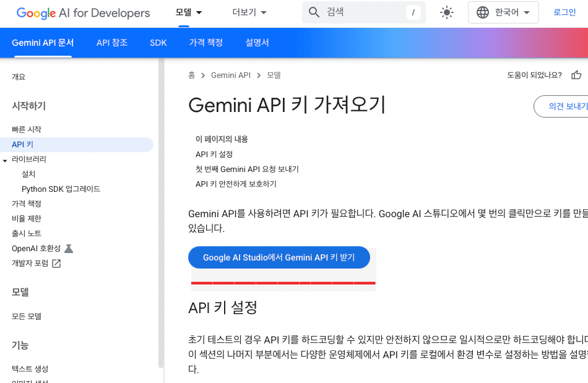Switch to the SDK tab
This screenshot has height=383, width=588.
[x=158, y=43]
